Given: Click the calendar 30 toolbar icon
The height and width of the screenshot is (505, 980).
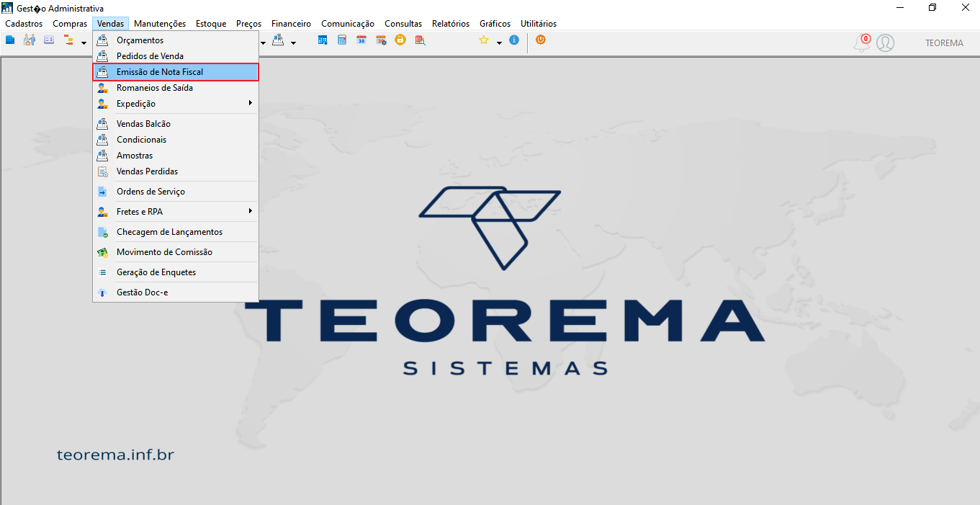Looking at the screenshot, I should click(x=361, y=40).
